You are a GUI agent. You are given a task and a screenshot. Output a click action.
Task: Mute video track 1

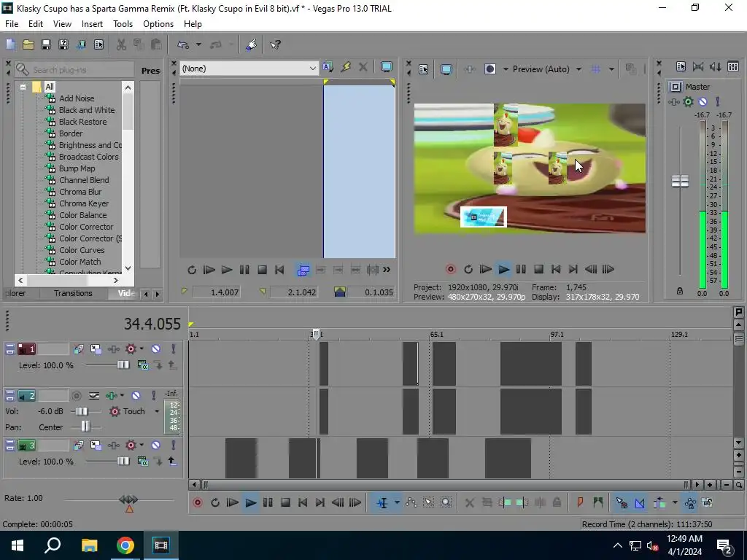click(155, 349)
